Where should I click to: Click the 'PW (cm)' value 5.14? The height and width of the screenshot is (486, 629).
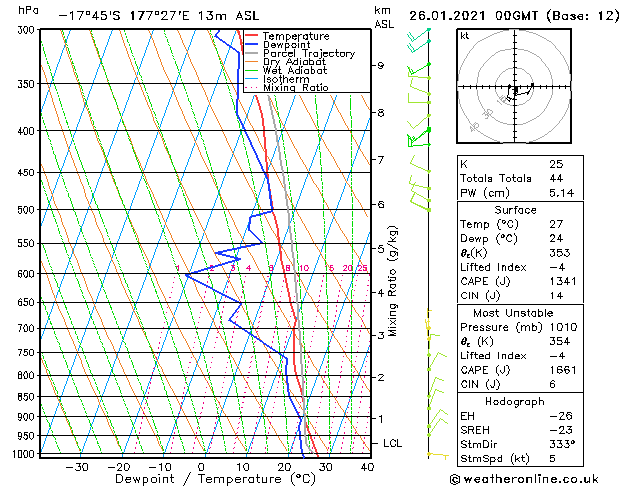pyautogui.click(x=562, y=193)
